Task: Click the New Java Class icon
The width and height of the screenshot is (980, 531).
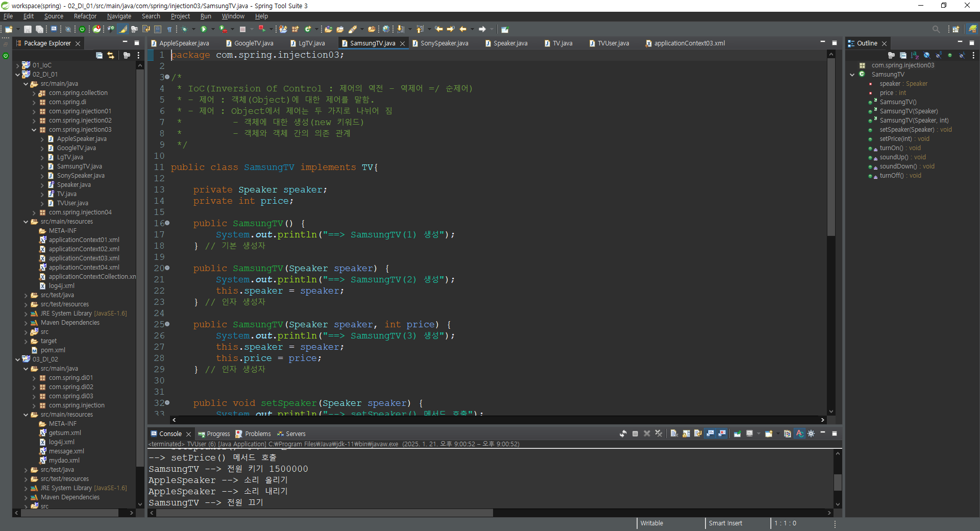Action: point(308,29)
